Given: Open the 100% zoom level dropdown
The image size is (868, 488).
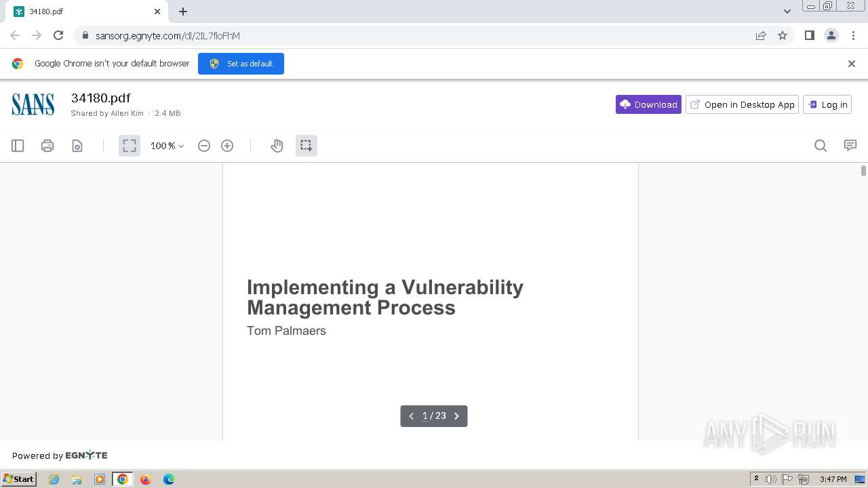Looking at the screenshot, I should (167, 146).
